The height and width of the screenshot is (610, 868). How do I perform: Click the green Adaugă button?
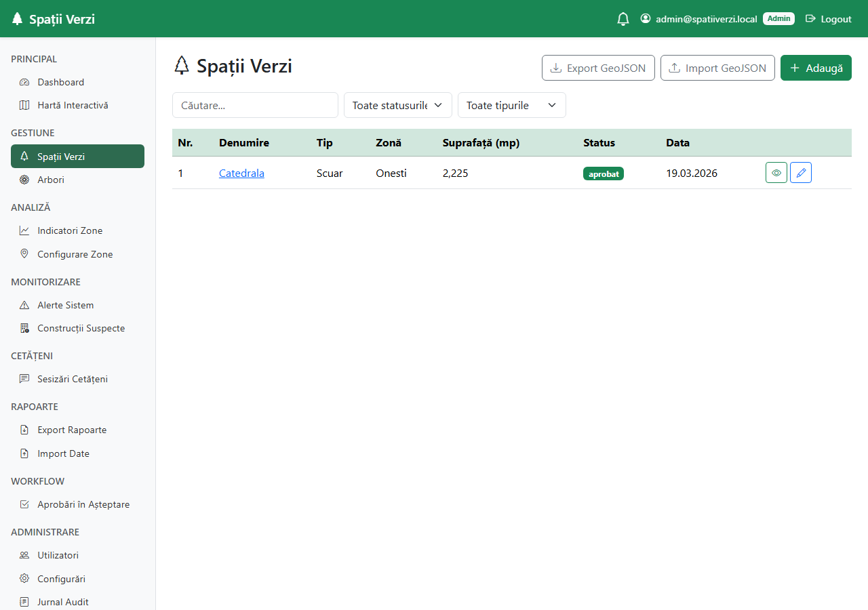816,68
